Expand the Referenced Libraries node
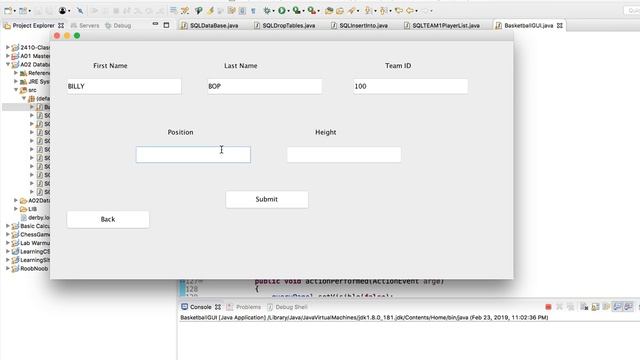Viewport: 640px width, 360px height. [x=16, y=73]
